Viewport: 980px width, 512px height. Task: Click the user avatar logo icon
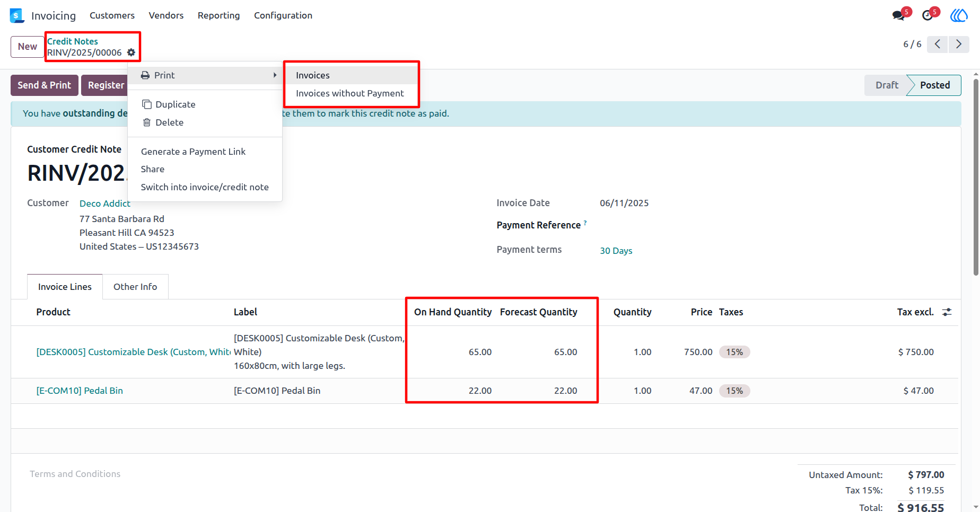point(959,15)
